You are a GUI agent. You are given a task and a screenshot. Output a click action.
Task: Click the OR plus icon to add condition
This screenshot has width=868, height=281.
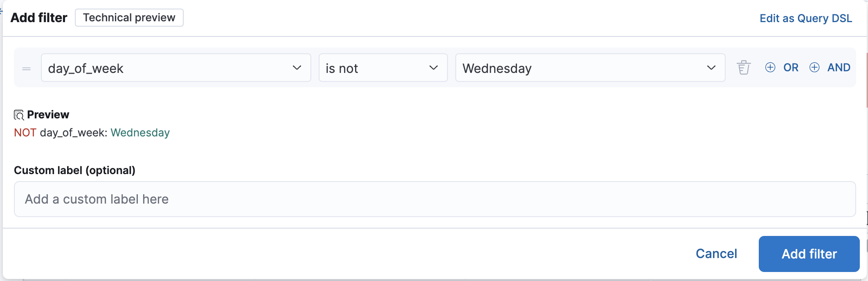tap(771, 68)
